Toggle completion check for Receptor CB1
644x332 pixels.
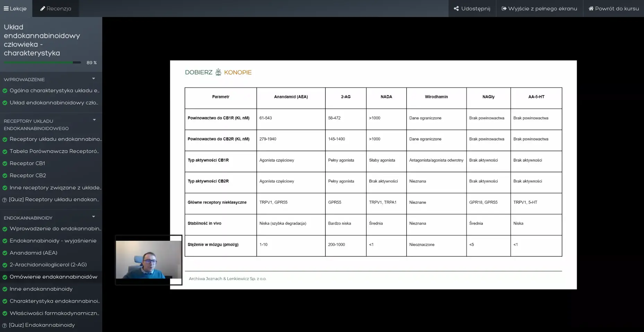coord(5,163)
